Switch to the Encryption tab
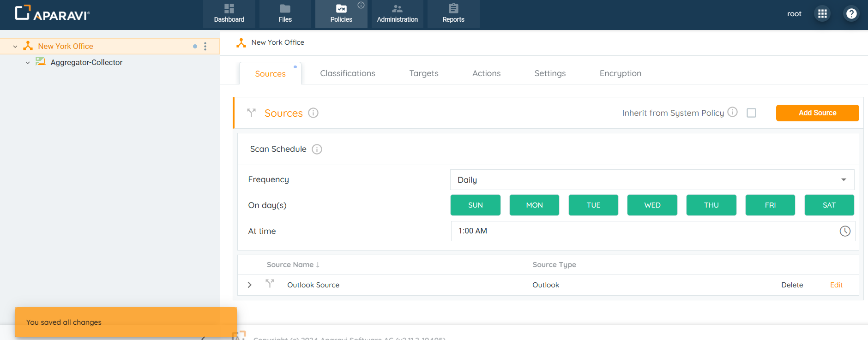 pos(620,73)
